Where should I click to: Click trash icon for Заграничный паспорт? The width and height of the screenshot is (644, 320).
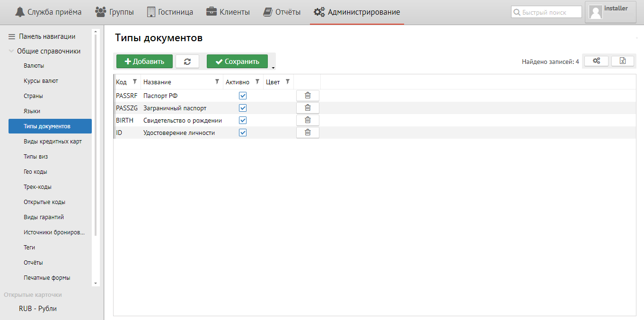tap(308, 108)
